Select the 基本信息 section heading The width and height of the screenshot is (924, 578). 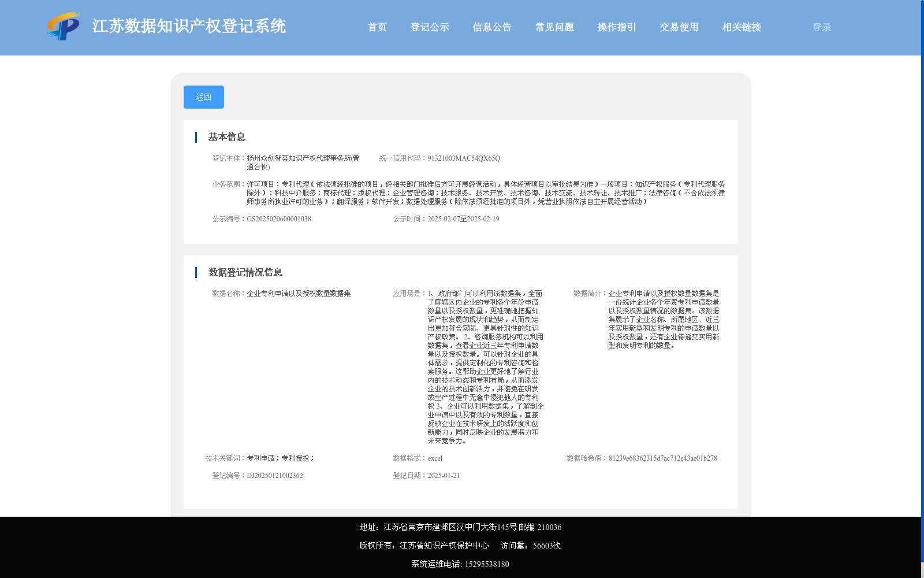(227, 137)
